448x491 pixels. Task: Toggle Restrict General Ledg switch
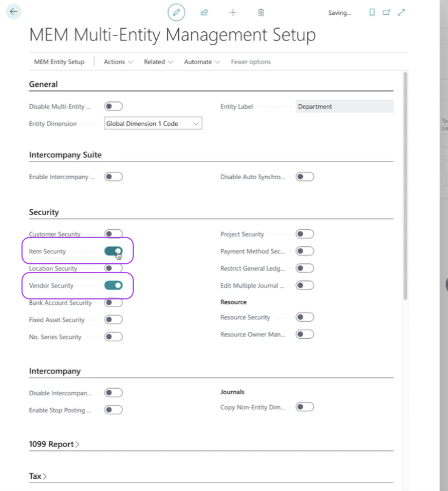pos(305,268)
